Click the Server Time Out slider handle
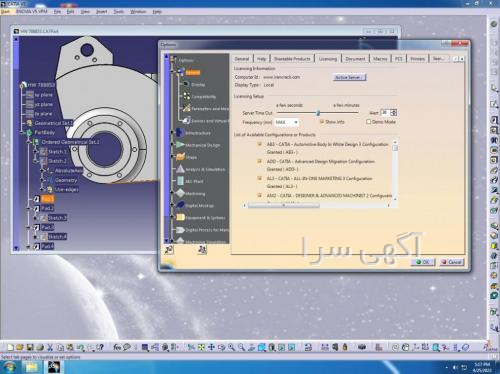The width and height of the screenshot is (500, 374). point(318,113)
